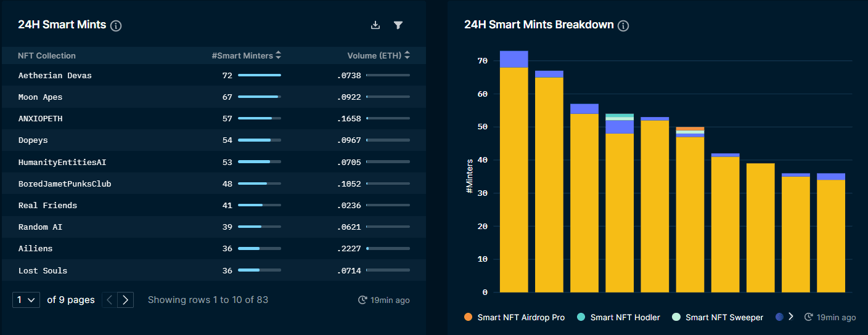The image size is (868, 335).
Task: Click the 'of 9 pages' pagination text
Action: (71, 300)
